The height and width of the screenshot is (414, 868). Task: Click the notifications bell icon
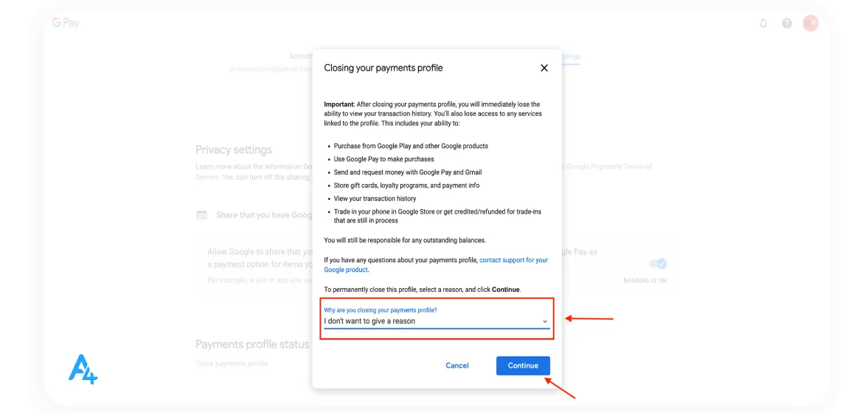pyautogui.click(x=763, y=24)
